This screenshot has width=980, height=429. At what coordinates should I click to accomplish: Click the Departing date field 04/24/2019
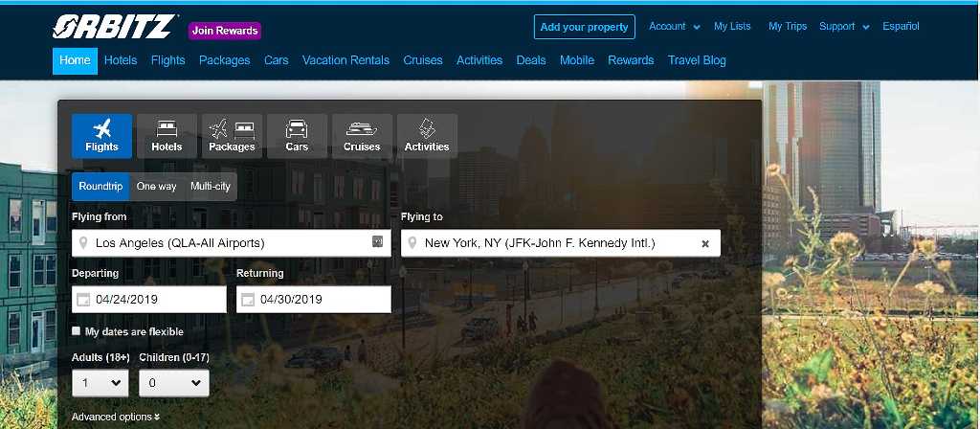[x=149, y=300]
